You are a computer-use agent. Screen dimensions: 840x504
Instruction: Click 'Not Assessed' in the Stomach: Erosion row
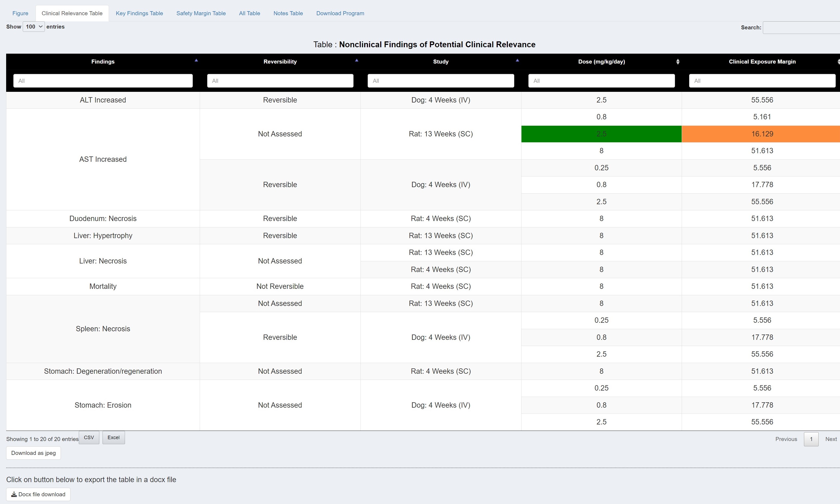[280, 405]
